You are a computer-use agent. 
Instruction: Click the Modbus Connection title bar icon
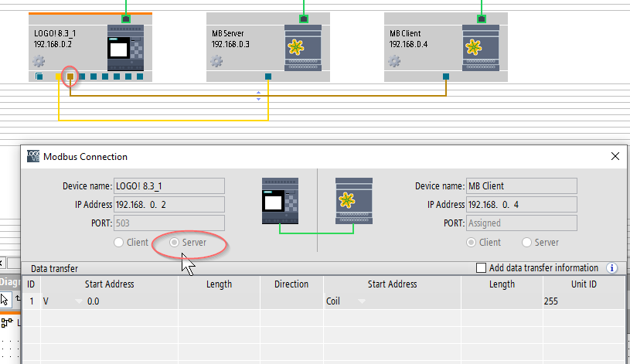click(x=33, y=156)
